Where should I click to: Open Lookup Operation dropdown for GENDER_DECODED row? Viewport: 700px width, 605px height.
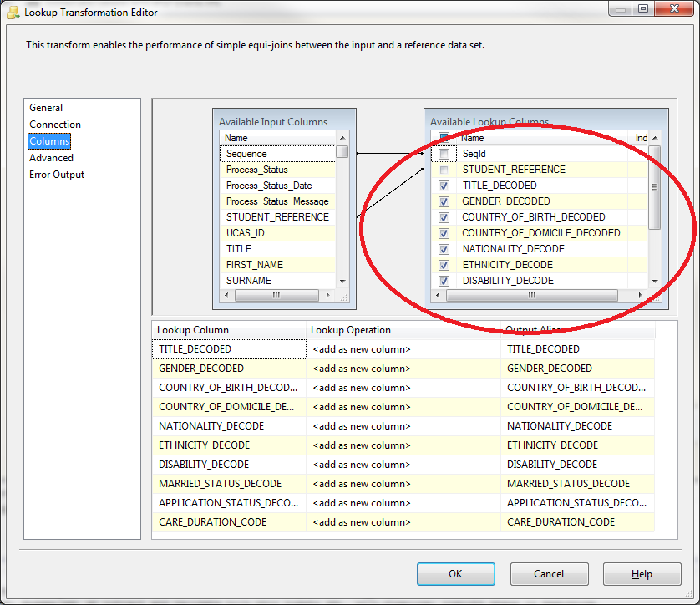pyautogui.click(x=403, y=369)
